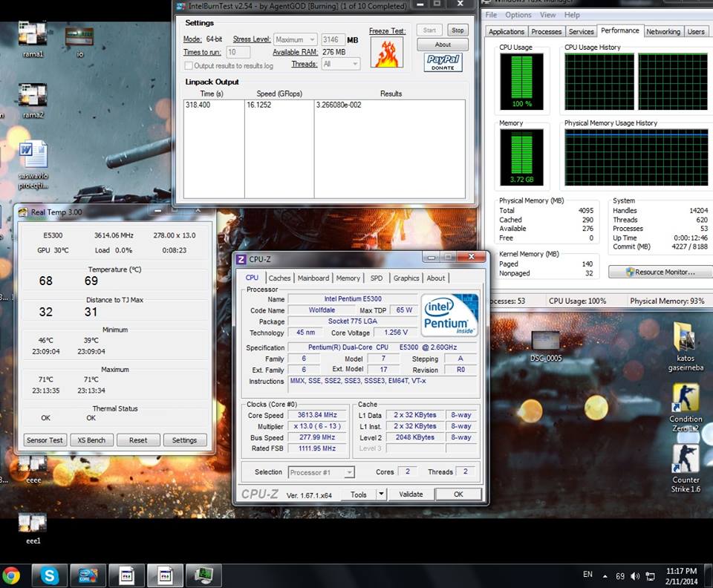Open the Counter Strike 1.6 desktop shortcut
The height and width of the screenshot is (588, 713).
coord(685,459)
